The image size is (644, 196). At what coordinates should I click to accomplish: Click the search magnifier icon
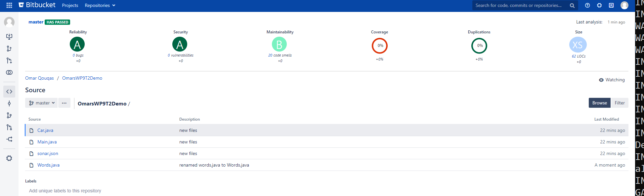point(572,5)
